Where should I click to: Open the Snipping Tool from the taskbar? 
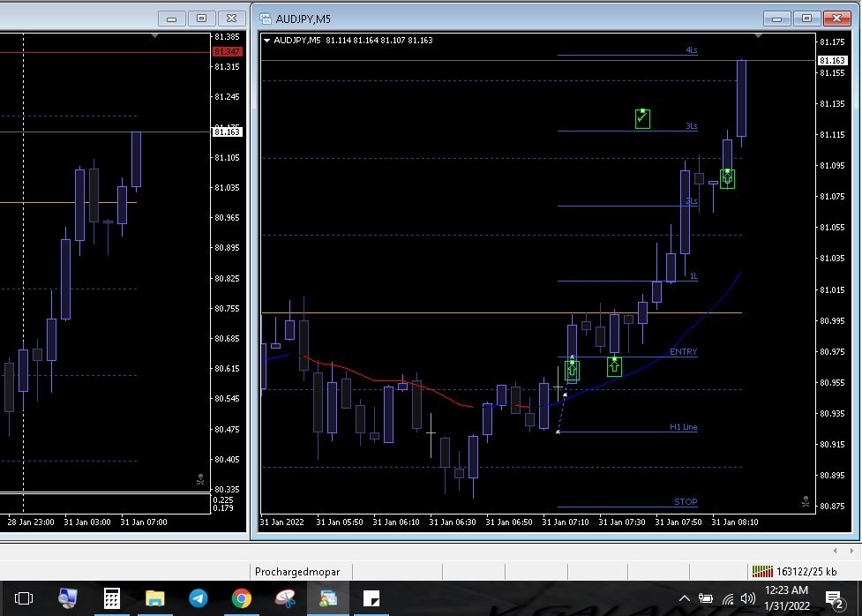tap(285, 598)
